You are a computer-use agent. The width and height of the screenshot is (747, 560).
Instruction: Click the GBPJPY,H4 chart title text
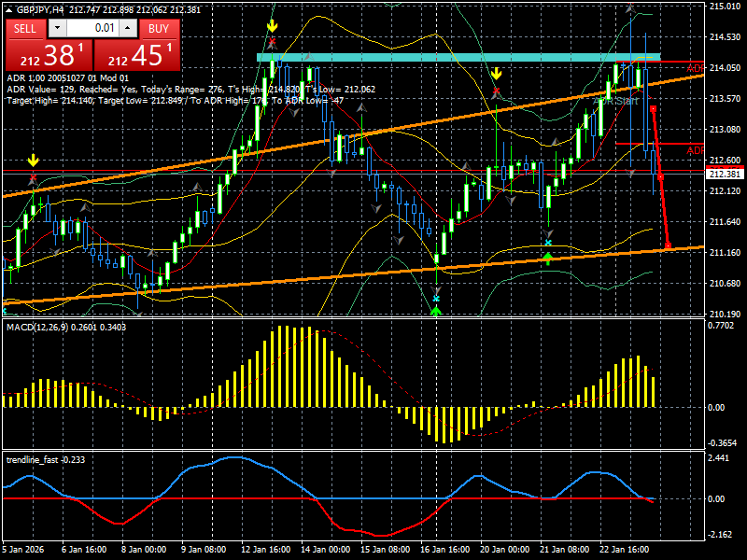pyautogui.click(x=40, y=9)
